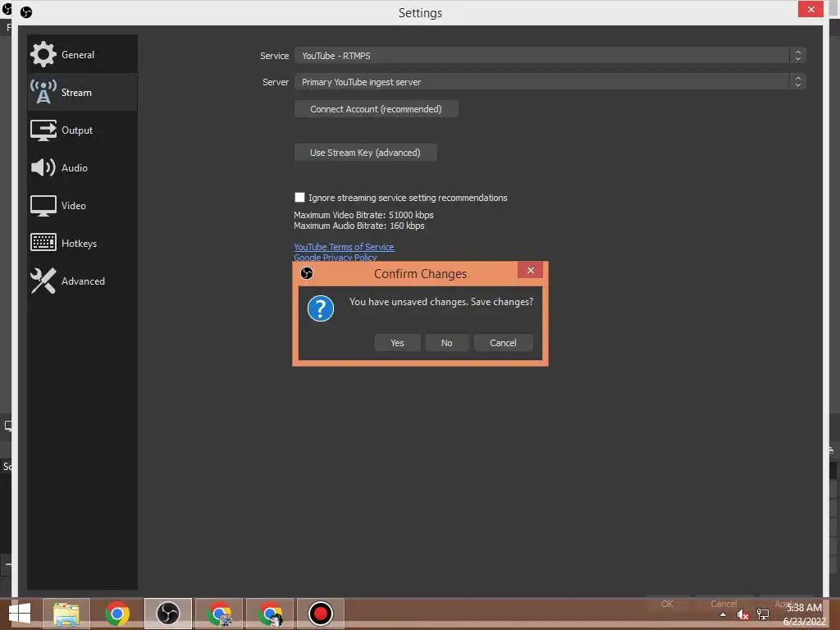Screen dimensions: 840x630
Task: Click the red record circle taskbar icon
Action: (321, 614)
